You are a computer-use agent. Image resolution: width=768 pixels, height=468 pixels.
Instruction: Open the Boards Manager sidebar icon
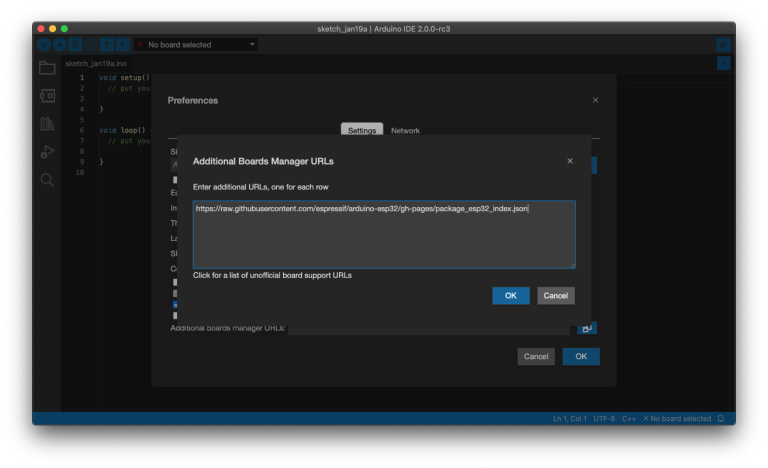[47, 96]
